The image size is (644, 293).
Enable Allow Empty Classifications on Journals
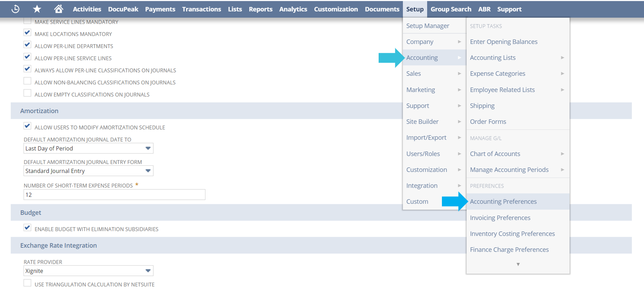27,93
